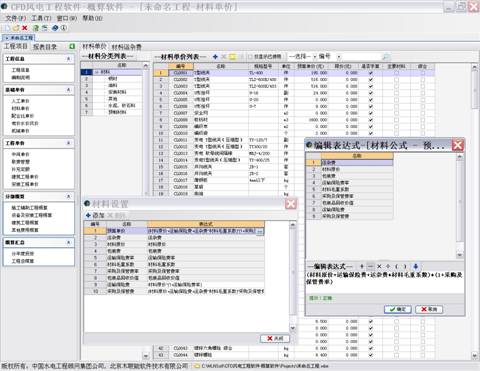480x371 pixels.
Task: Click the green arrow icon beside 报表目录 tab
Action: pyautogui.click(x=72, y=46)
